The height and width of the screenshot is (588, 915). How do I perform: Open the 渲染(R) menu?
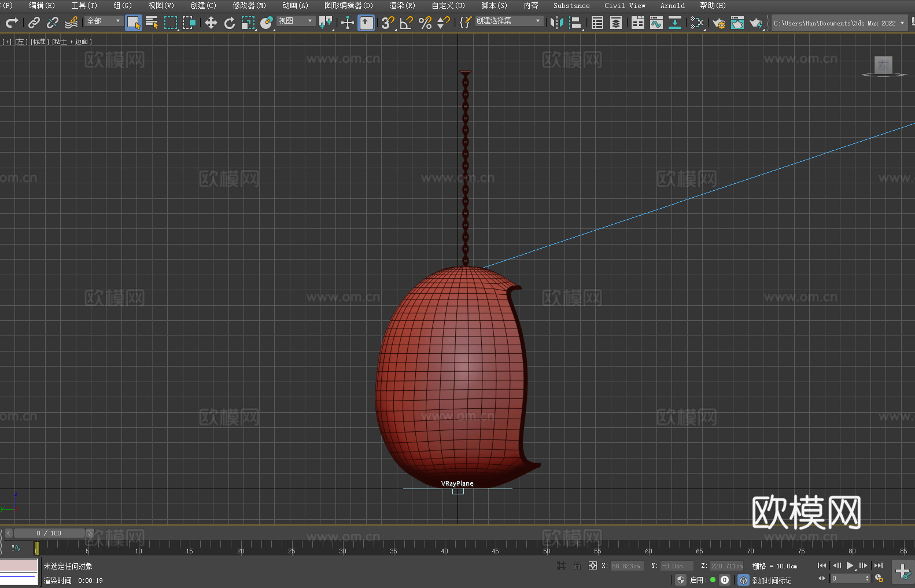coord(402,5)
